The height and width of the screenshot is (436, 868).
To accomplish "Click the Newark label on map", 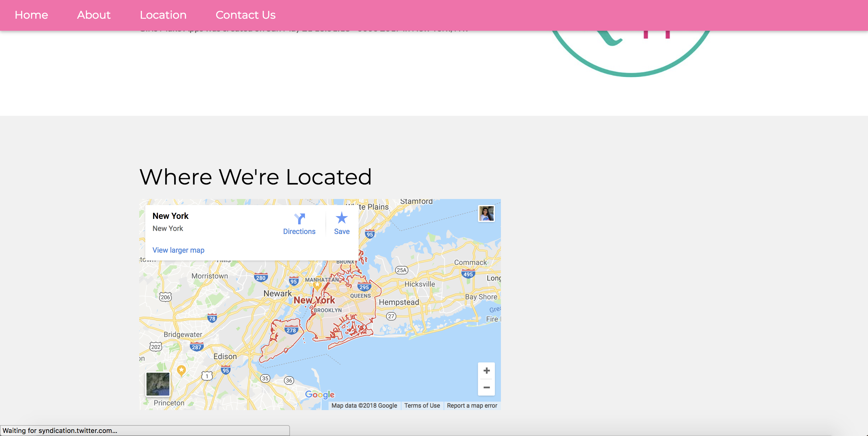I will 277,293.
